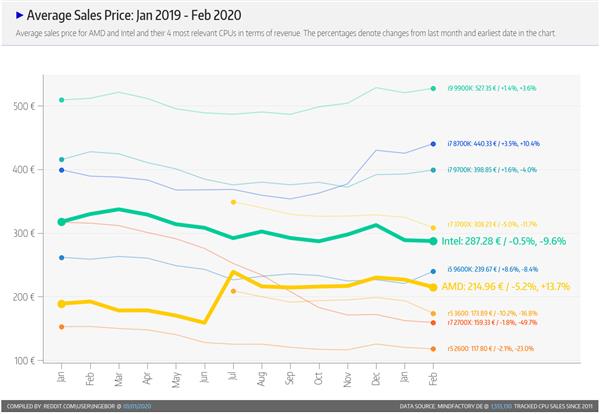This screenshot has height=414, width=600.
Task: Click the i9 9900K line's end dot
Action: (x=433, y=89)
